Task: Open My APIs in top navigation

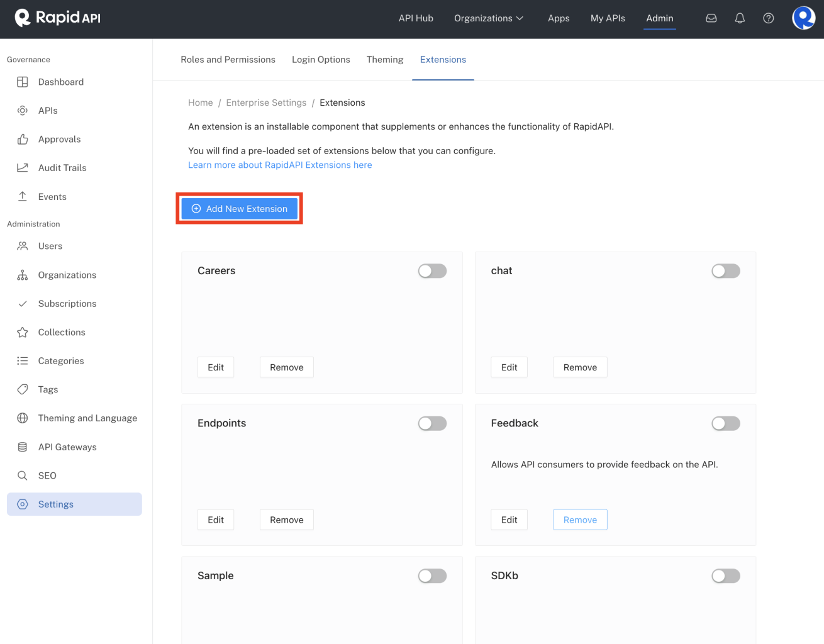Action: (x=608, y=18)
